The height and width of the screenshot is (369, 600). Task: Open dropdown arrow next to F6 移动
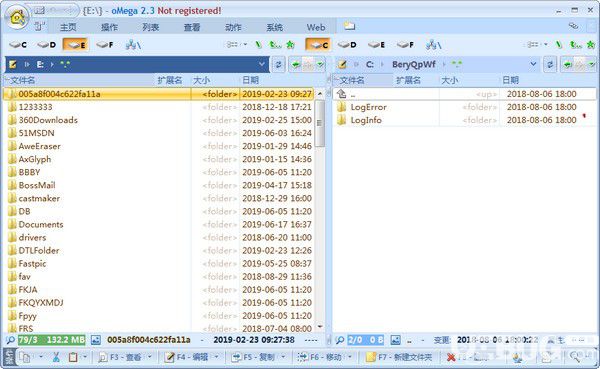click(350, 357)
